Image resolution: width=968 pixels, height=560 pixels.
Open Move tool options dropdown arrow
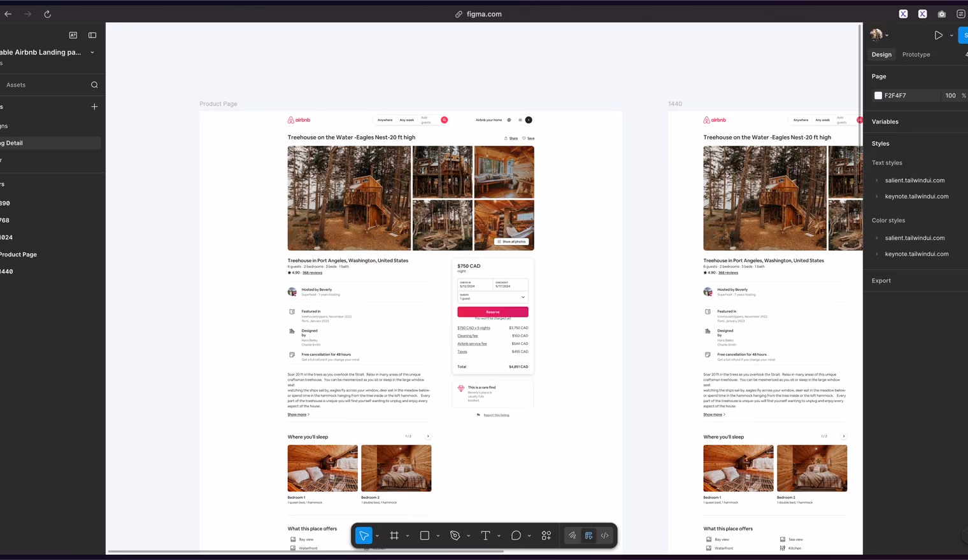point(377,536)
